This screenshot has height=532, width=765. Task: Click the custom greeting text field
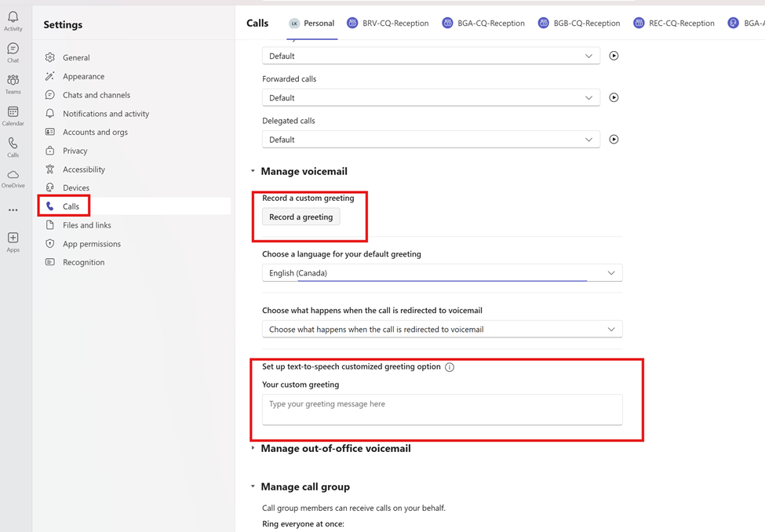442,410
